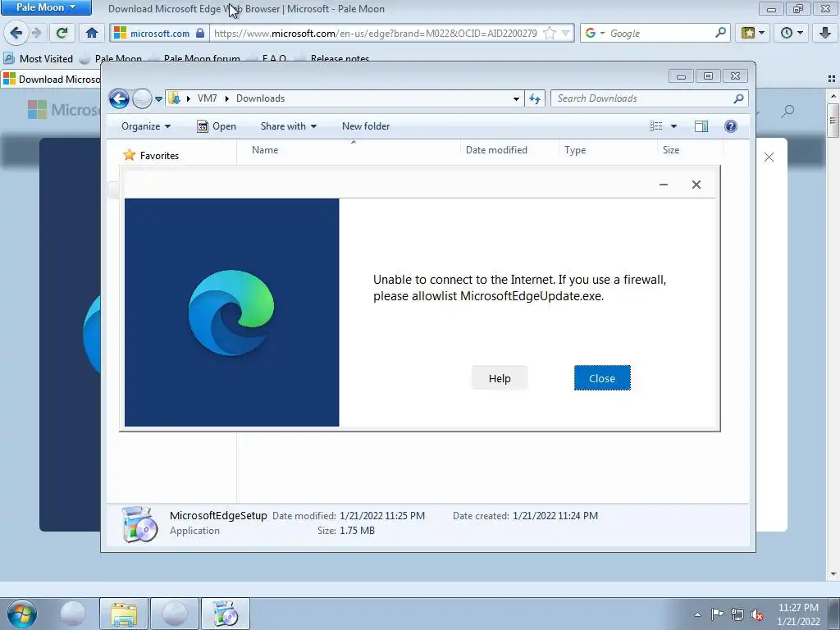
Task: Open the network tray icon
Action: coord(737,614)
